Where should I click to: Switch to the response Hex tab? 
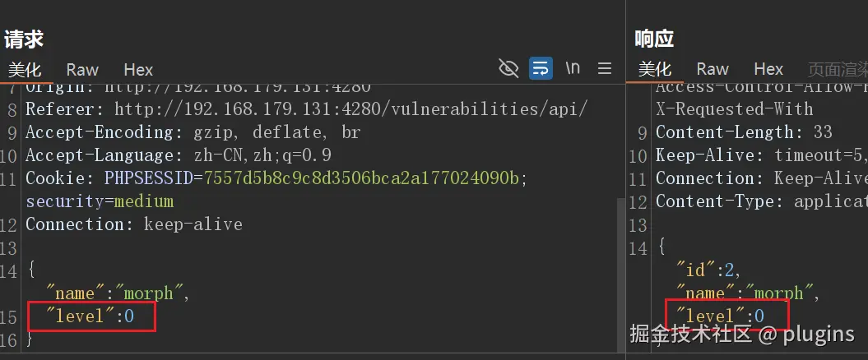click(768, 69)
